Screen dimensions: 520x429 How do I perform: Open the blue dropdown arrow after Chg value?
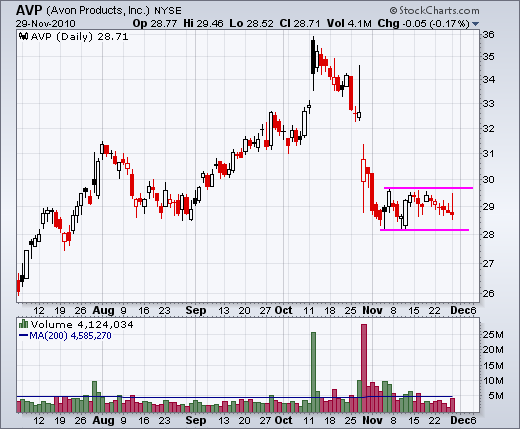tap(476, 24)
